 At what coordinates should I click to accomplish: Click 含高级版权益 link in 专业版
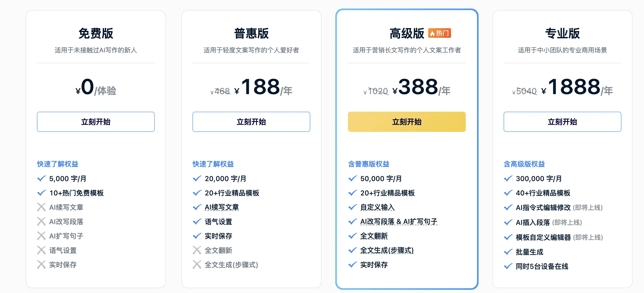pos(524,164)
